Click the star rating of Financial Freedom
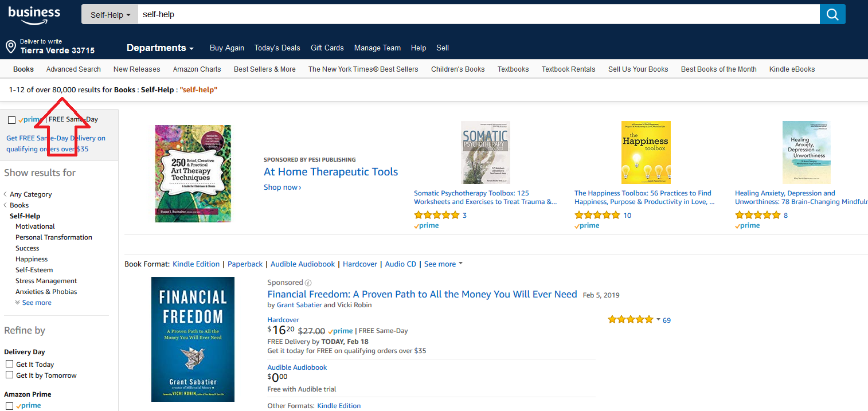868x411 pixels. (631, 320)
